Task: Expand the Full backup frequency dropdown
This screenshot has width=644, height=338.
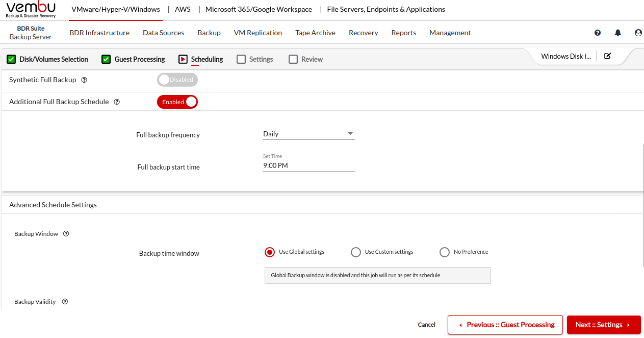Action: (x=308, y=134)
